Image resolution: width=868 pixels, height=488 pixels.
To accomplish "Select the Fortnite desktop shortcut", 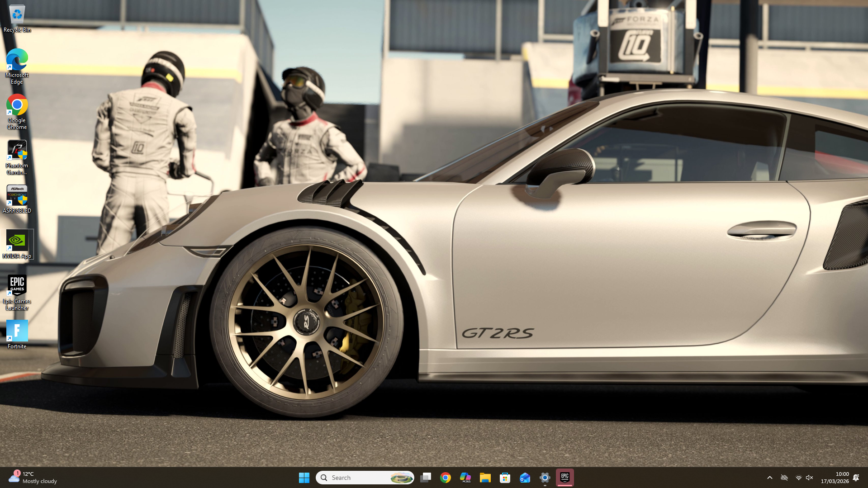I will tap(17, 335).
